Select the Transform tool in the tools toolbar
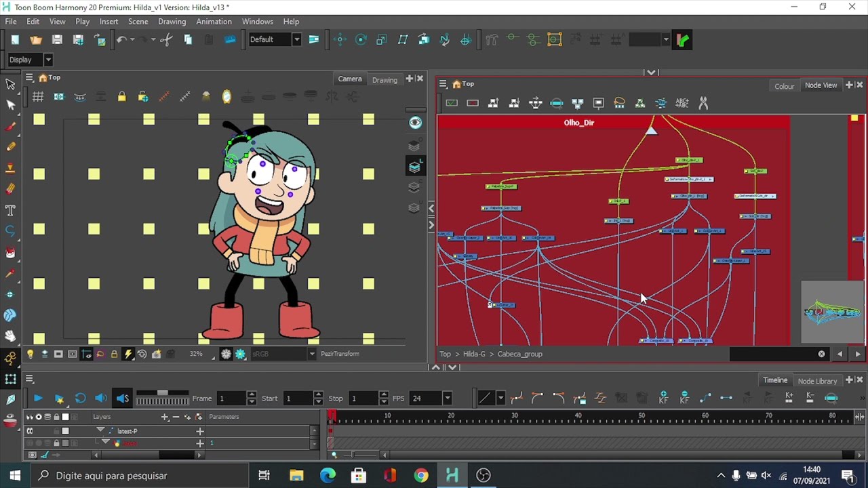Viewport: 868px width, 488px height. click(x=10, y=84)
